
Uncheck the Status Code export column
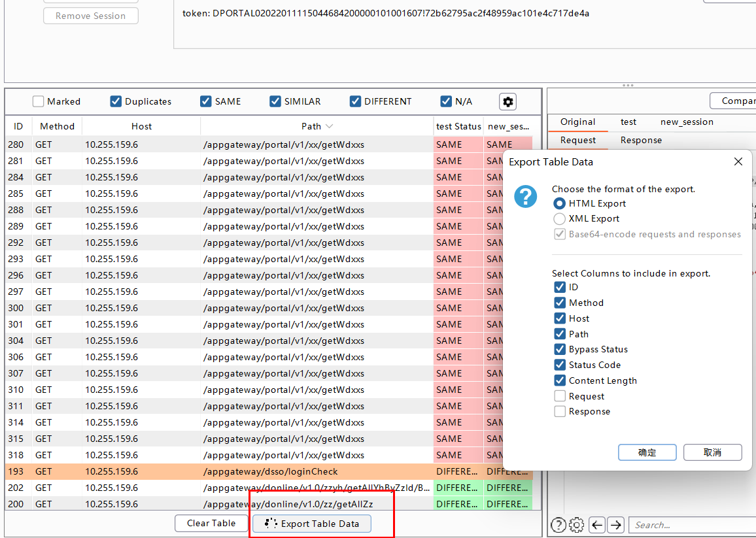coord(560,365)
